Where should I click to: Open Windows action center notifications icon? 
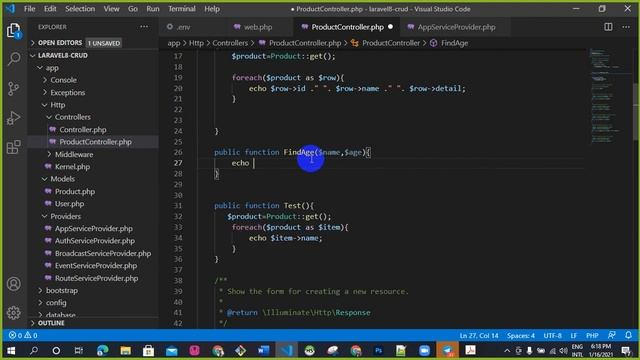626,351
